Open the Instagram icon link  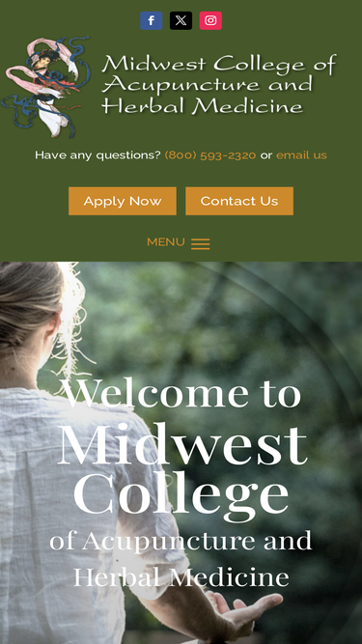[x=210, y=20]
